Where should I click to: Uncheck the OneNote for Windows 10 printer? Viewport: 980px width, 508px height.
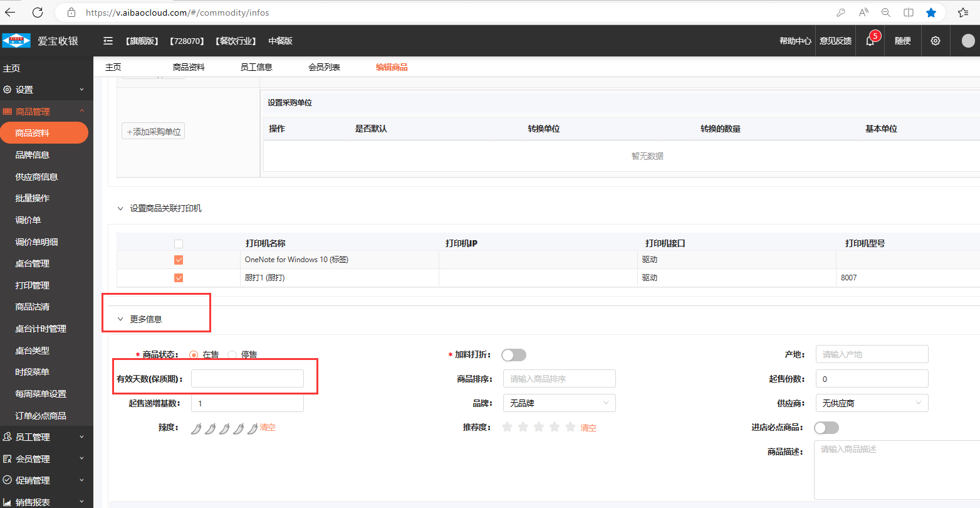pyautogui.click(x=179, y=260)
